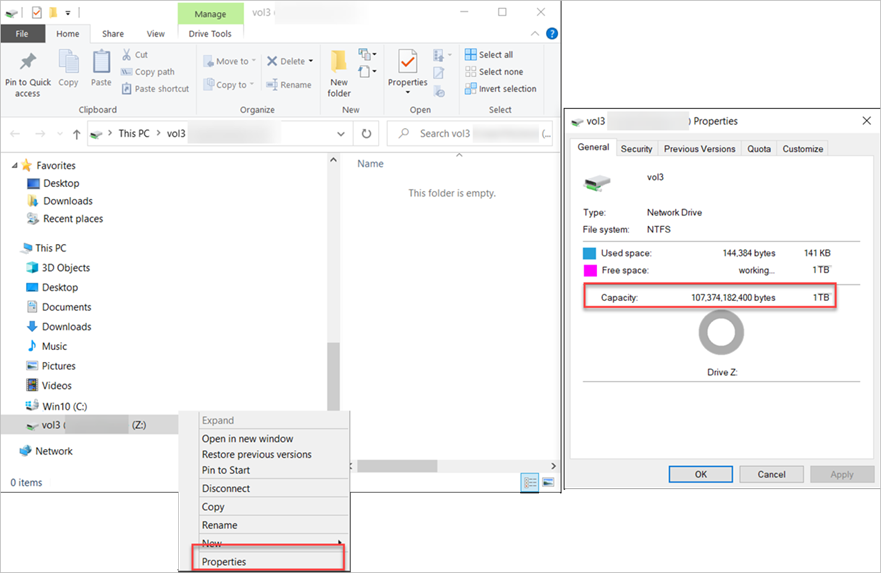Click the Rename ribbon command
Screen dimensions: 881x573
289,84
